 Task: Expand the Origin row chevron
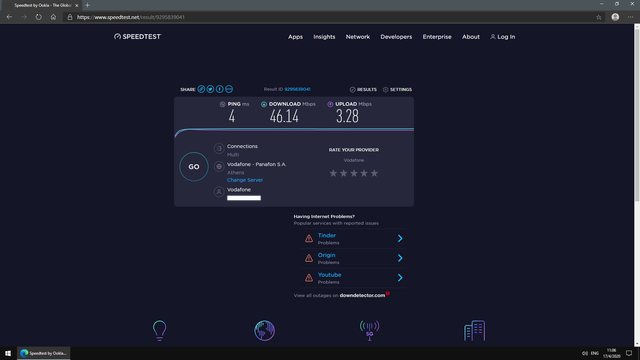click(400, 258)
